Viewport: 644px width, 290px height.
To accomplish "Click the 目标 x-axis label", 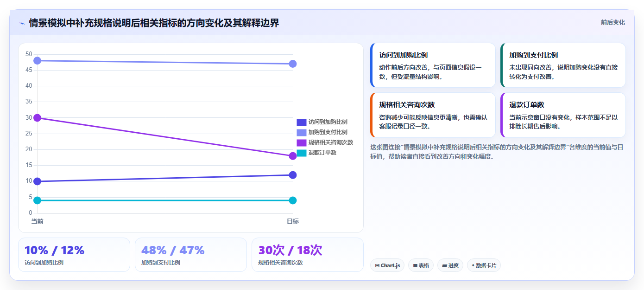I will point(293,221).
